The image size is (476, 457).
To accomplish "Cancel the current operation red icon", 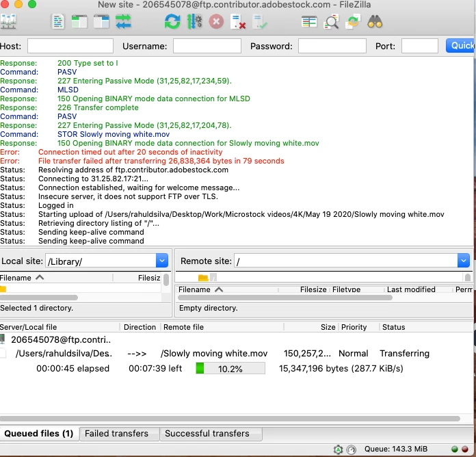I will (216, 22).
